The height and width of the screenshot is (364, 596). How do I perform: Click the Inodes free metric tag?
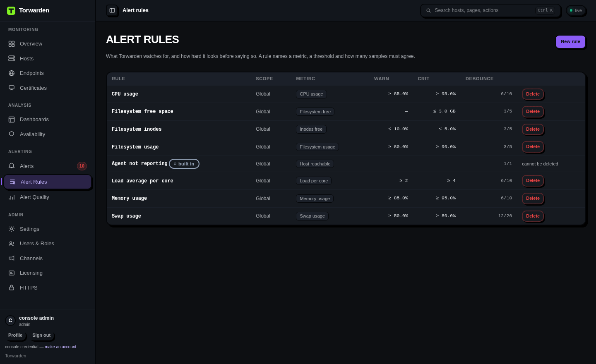tap(311, 129)
